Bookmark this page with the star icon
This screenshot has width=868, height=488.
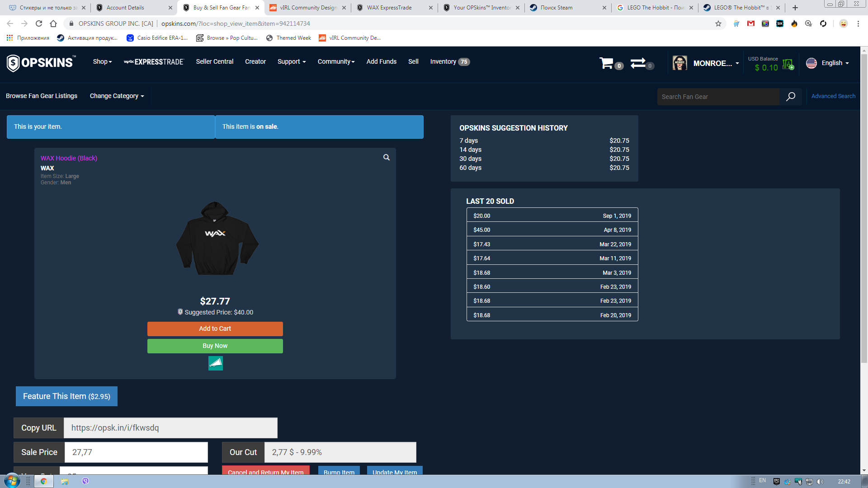718,23
